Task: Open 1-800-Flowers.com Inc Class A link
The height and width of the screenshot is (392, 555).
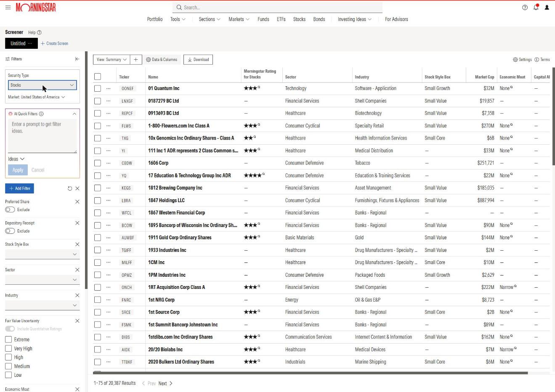Action: (178, 126)
